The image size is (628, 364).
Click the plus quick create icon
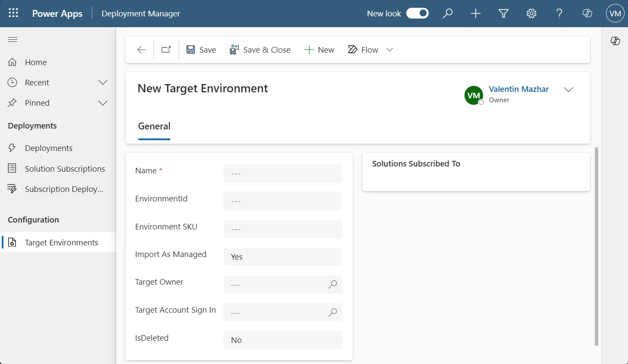pos(476,14)
